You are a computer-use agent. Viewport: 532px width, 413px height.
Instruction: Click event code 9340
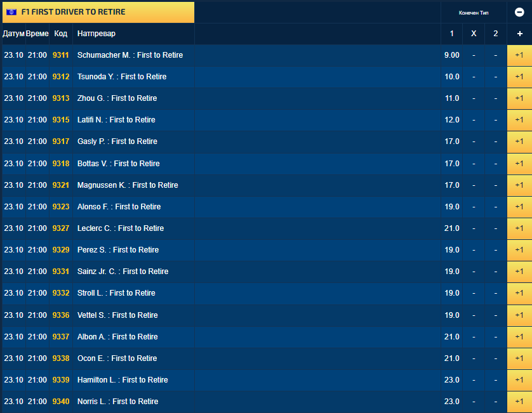61,402
